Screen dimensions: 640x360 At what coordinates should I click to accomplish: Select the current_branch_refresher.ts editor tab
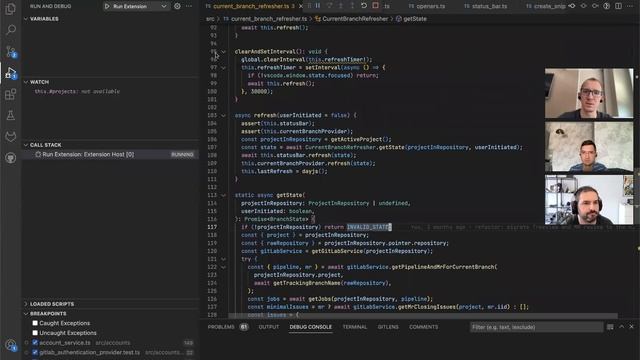point(250,6)
